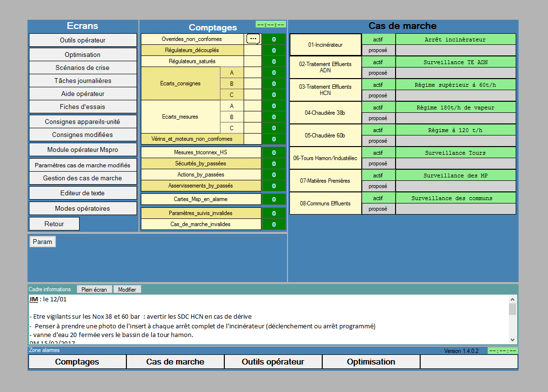Switch to the Outils opérateur bottom tab
This screenshot has width=548, height=392.
(x=273, y=362)
